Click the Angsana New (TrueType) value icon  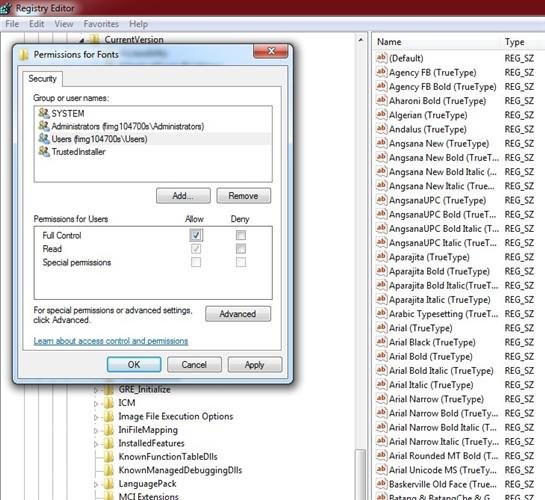(x=381, y=143)
